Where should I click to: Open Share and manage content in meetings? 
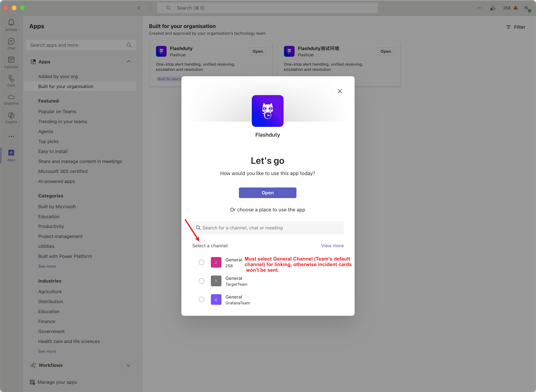pos(80,161)
